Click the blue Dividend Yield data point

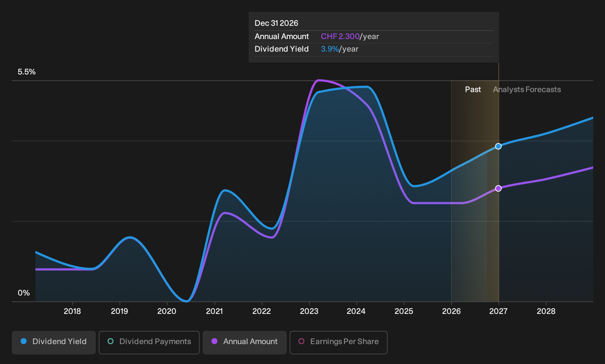[498, 146]
